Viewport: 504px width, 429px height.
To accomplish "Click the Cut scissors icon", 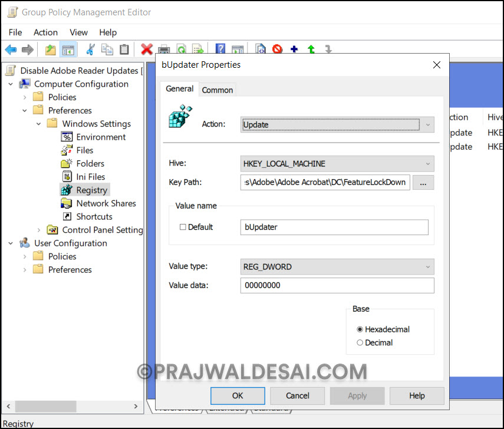I will [90, 49].
